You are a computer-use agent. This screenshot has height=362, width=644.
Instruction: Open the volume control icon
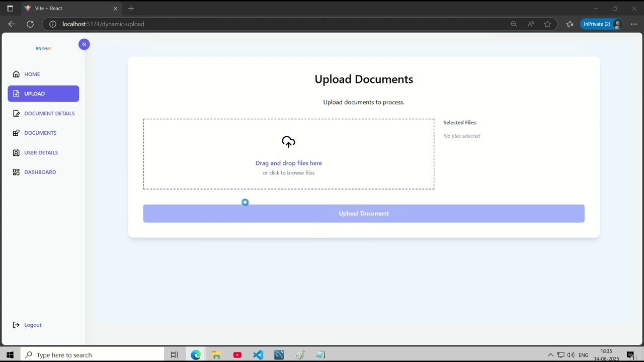(x=571, y=355)
